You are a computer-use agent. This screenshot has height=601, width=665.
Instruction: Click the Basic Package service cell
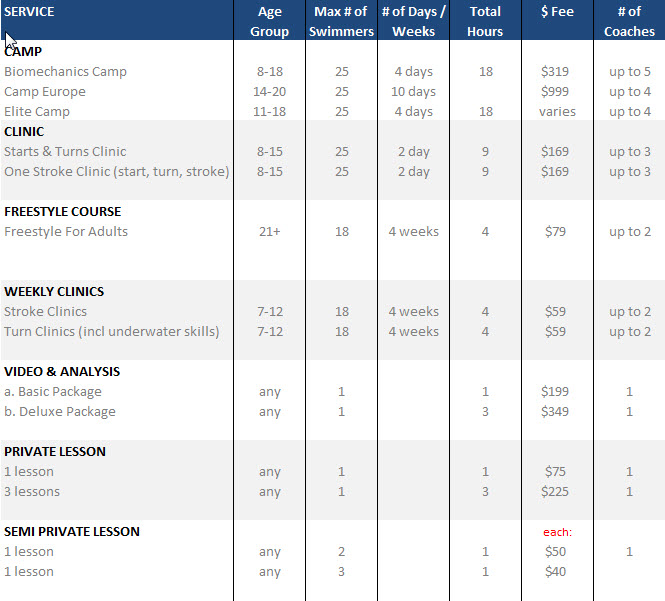(x=52, y=392)
